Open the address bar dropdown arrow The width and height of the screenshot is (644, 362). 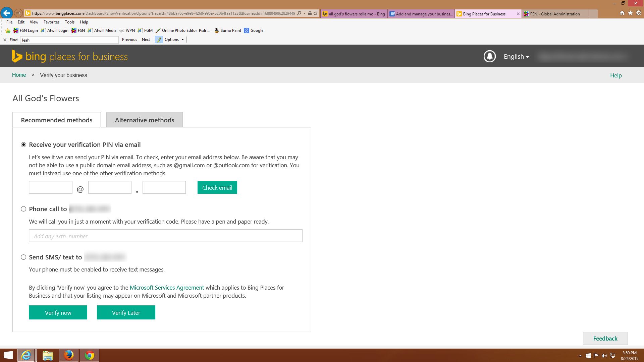[x=304, y=13]
